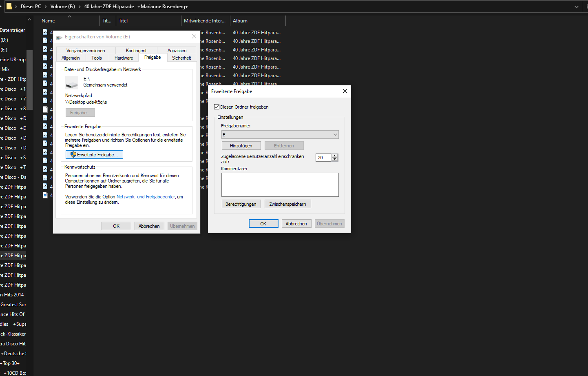Viewport: 588px width, 376px height.
Task: Open the Netzwerk- und Freigabecenter link
Action: (x=146, y=197)
